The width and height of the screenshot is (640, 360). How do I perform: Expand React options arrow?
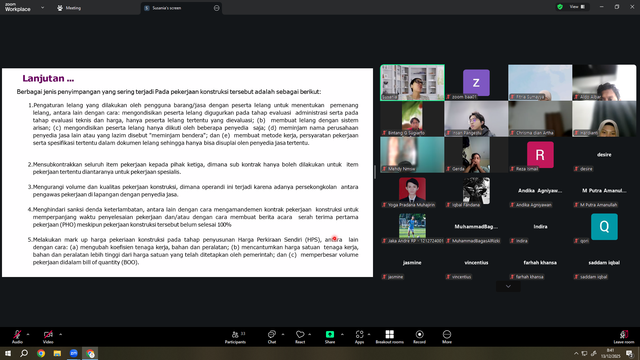click(x=310, y=334)
